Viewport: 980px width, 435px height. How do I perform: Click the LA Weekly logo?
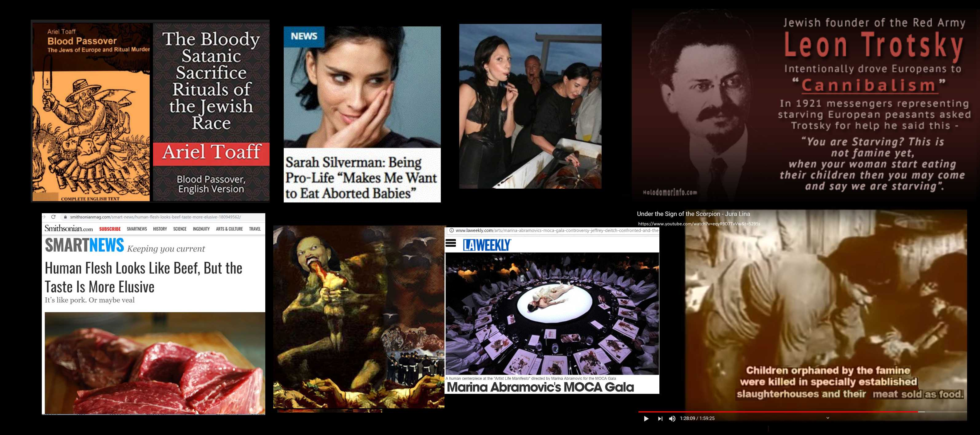point(487,245)
